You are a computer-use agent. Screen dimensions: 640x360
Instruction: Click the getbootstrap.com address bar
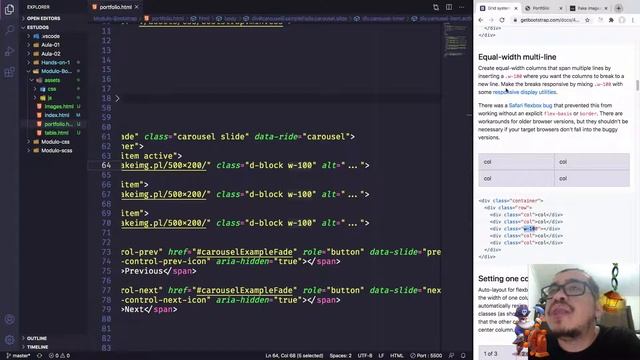(x=549, y=20)
